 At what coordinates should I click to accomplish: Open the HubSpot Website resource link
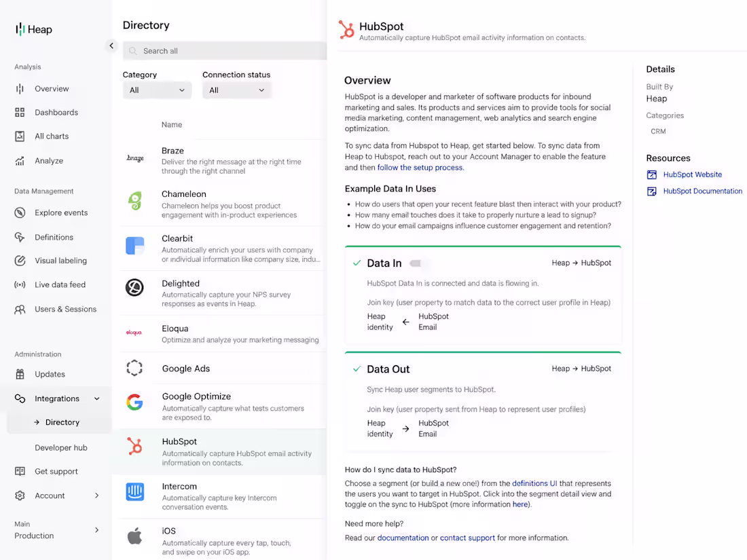(692, 174)
